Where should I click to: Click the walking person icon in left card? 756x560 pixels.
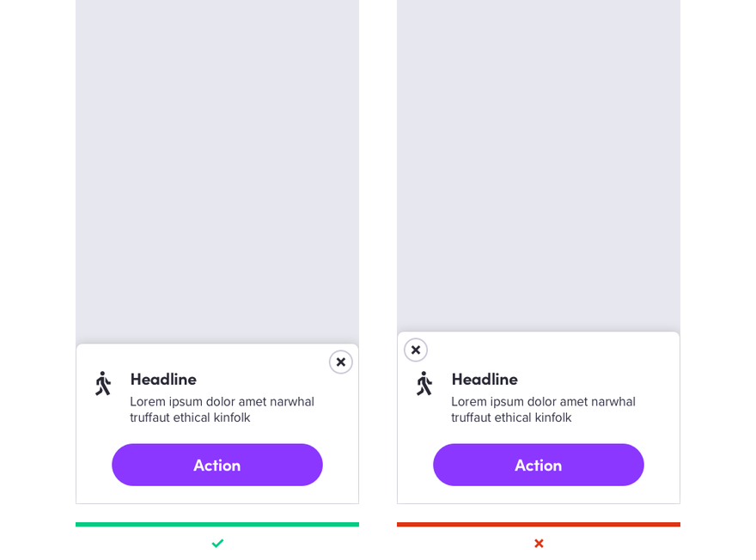(103, 384)
